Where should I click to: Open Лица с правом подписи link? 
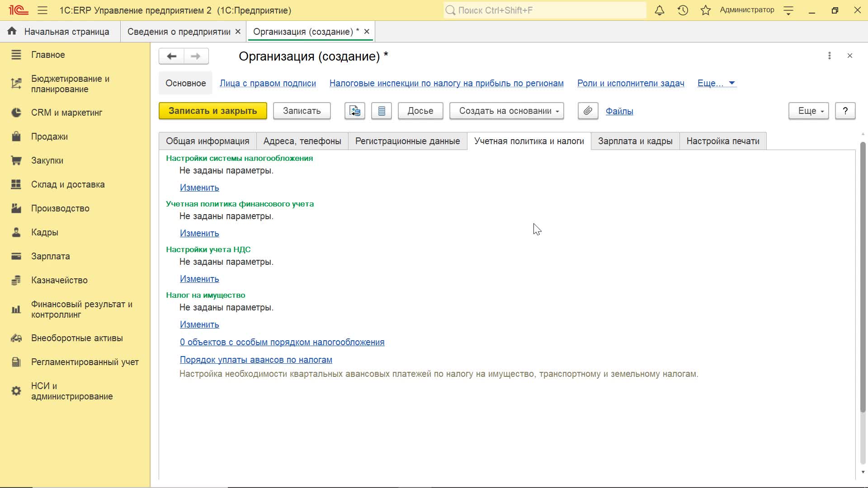click(268, 83)
